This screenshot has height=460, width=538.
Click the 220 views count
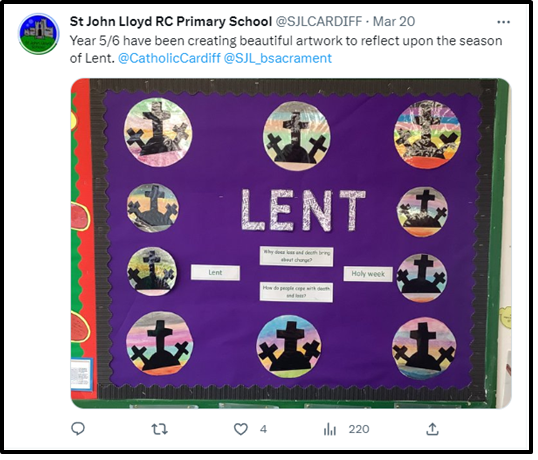(x=359, y=429)
